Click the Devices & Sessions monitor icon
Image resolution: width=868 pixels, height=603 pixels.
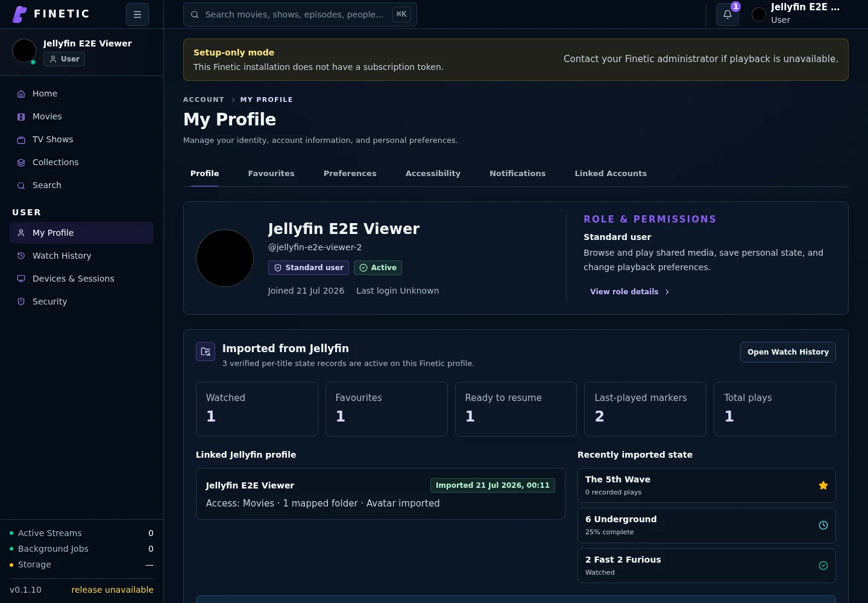tap(21, 279)
